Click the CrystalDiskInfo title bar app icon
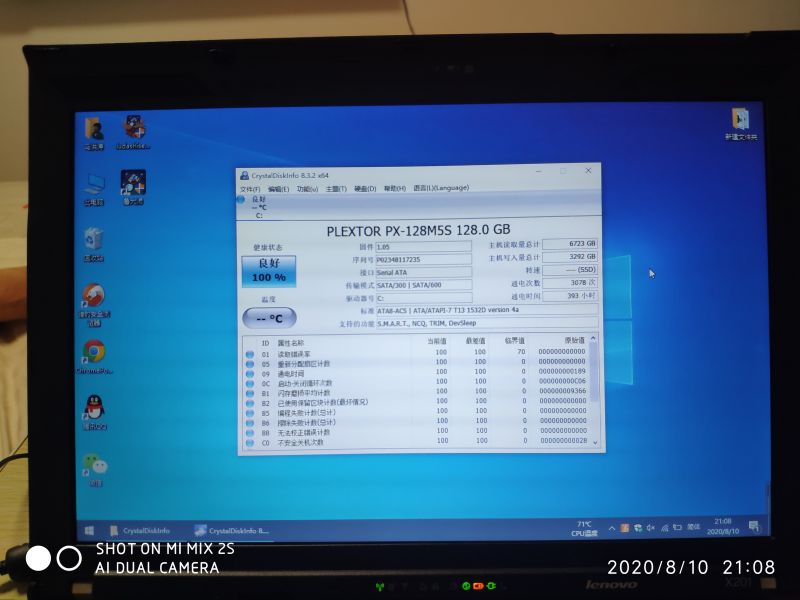 point(244,176)
